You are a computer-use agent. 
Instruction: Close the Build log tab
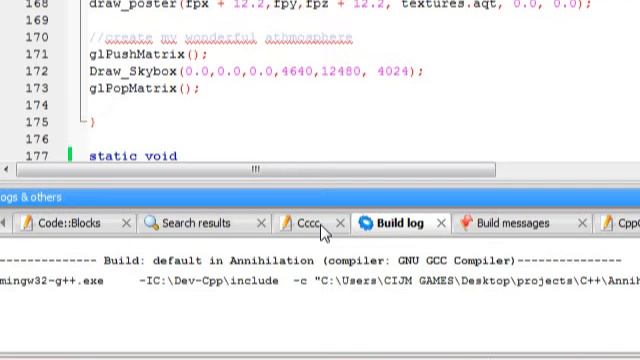coord(441,223)
